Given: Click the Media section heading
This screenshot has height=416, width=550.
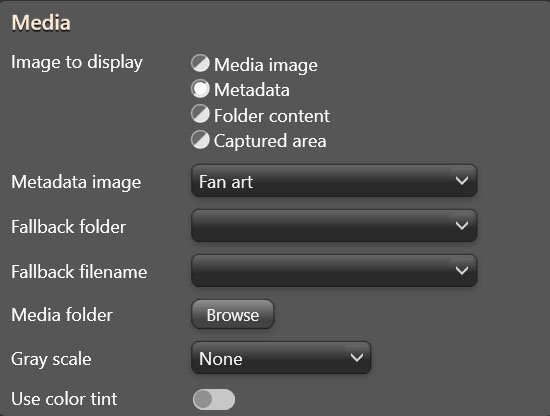Looking at the screenshot, I should 41,23.
